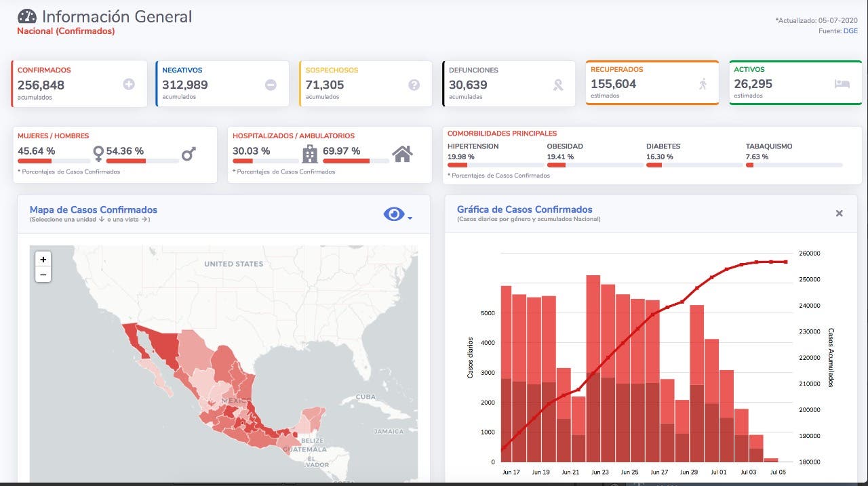Close the Gráfica de Casos Confirmados panel
This screenshot has width=868, height=486.
(x=839, y=214)
